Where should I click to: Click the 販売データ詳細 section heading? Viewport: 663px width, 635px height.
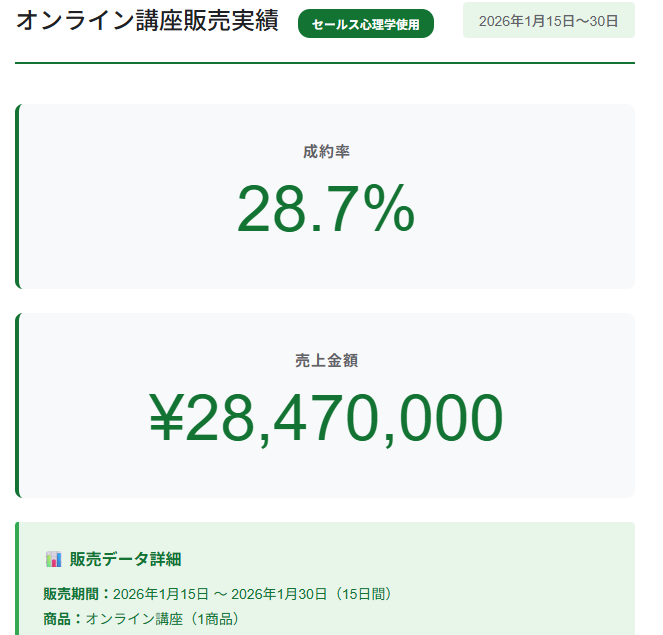(125, 559)
